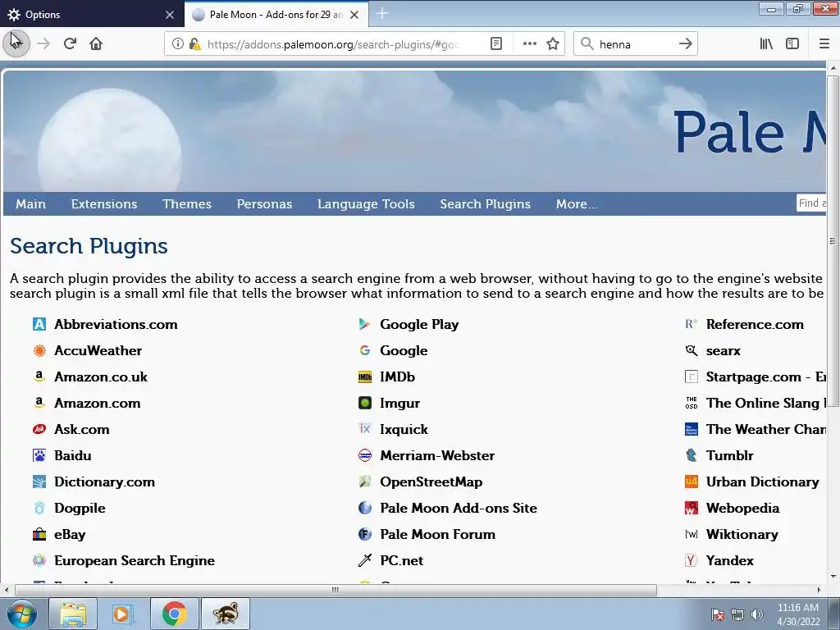Open the Amazon.co.uk plugin link

pyautogui.click(x=101, y=377)
